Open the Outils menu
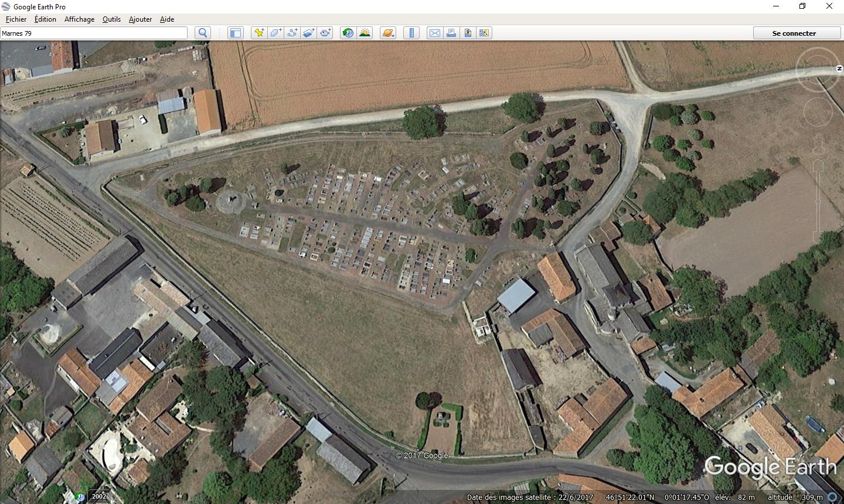Viewport: 844px width, 504px height. (x=111, y=19)
